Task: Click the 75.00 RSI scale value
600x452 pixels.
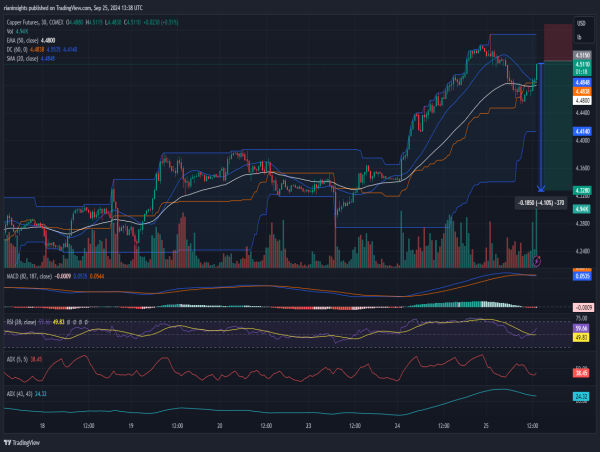Action: [x=581, y=318]
